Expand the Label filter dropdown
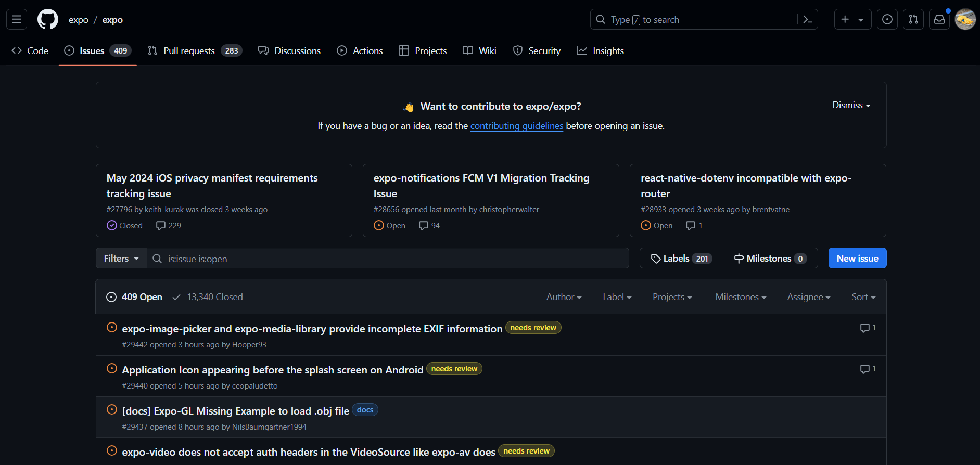 [x=617, y=296]
